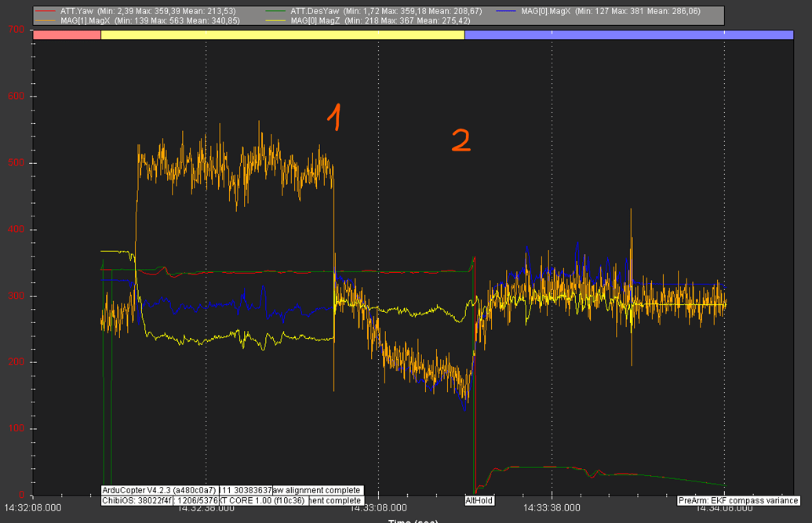Click the yellow flight mode segment bar
812x523 pixels.
[x=282, y=35]
